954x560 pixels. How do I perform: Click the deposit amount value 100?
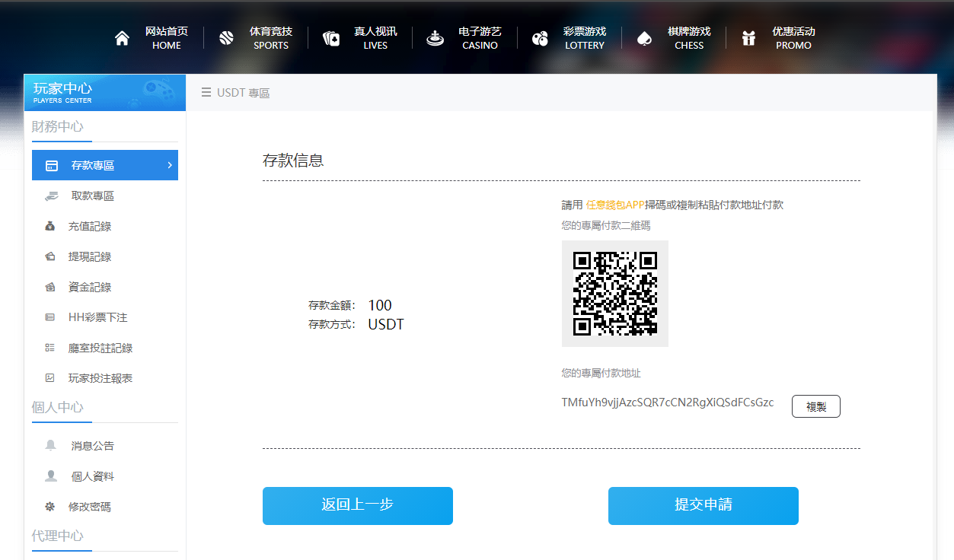[380, 305]
